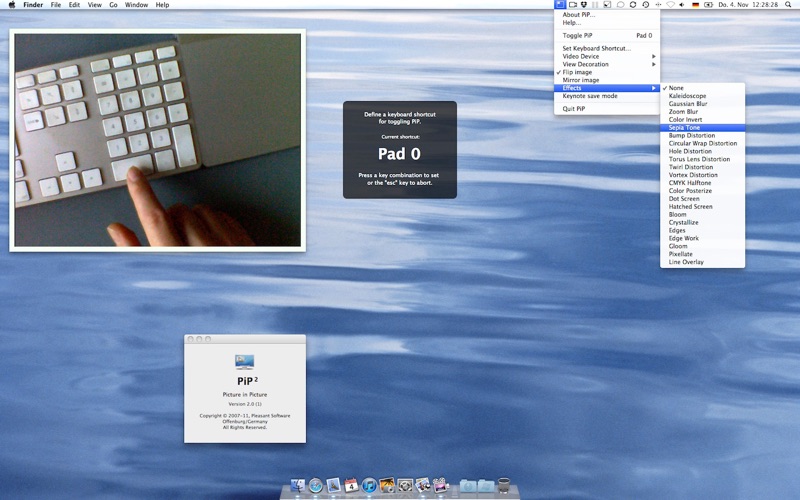Open Spotlight search magnifier icon
This screenshot has height=500, width=800.
click(788, 5)
